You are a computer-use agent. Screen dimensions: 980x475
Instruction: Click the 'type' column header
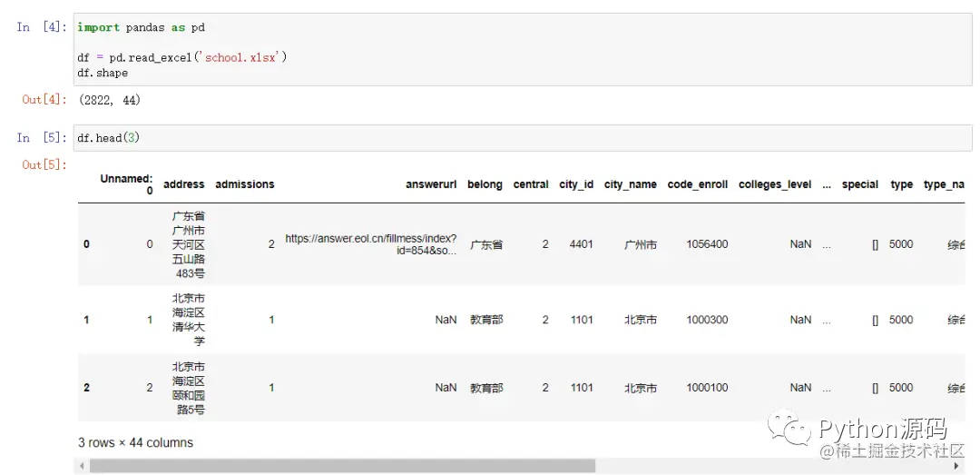coord(902,184)
